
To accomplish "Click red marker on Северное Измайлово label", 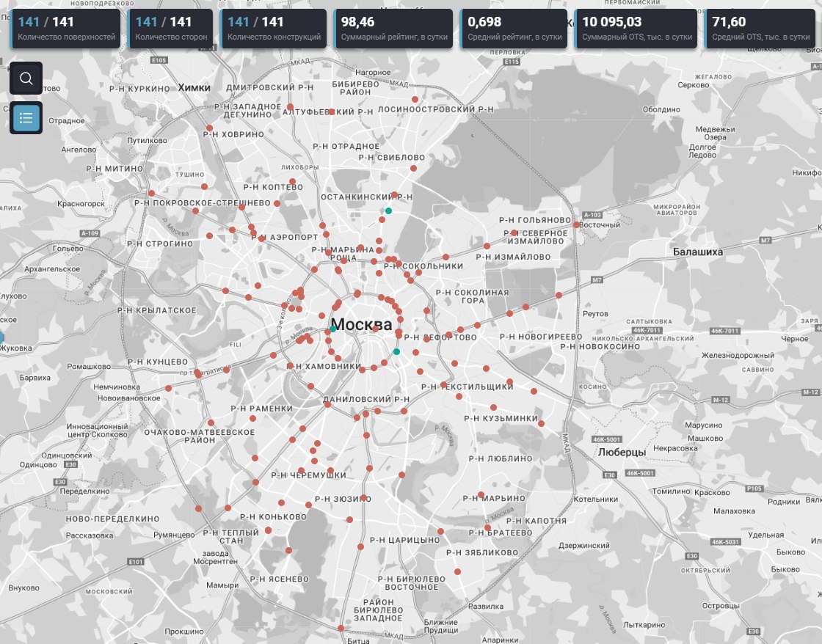I will (514, 233).
